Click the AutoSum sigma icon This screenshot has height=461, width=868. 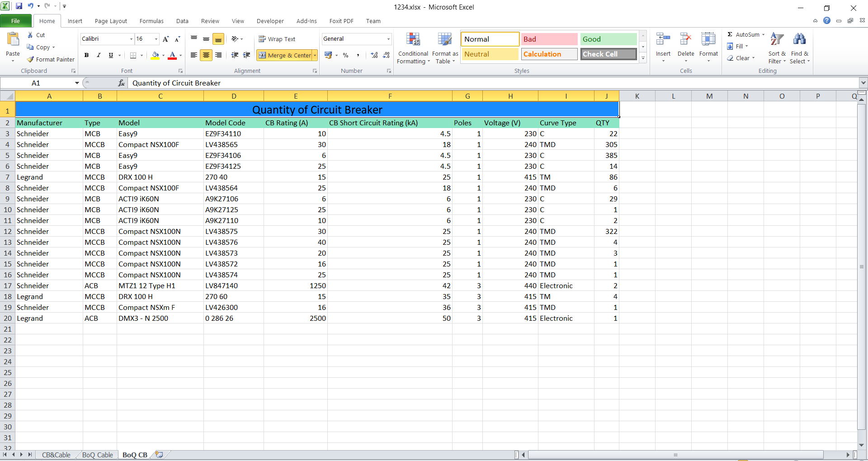pyautogui.click(x=730, y=34)
